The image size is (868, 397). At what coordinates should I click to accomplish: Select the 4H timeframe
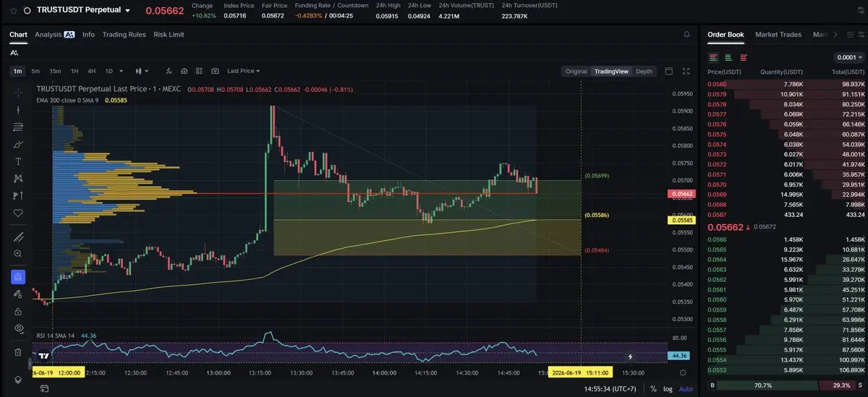[x=92, y=71]
